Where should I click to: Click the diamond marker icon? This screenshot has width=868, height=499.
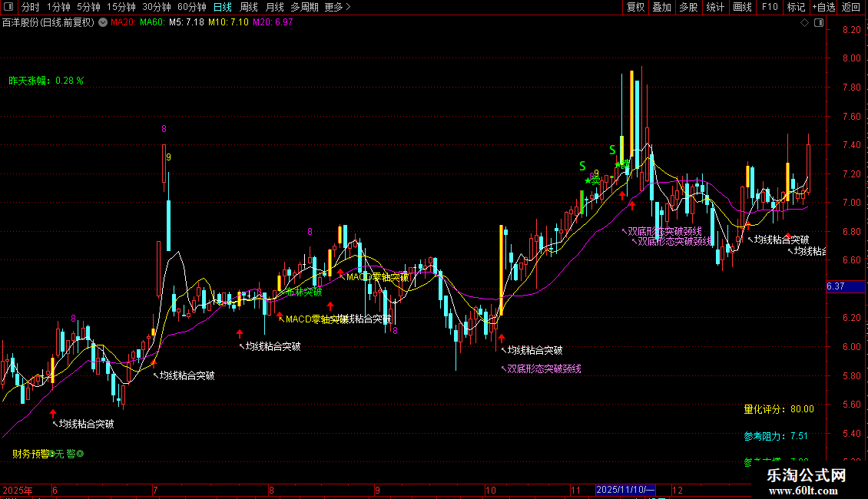pyautogui.click(x=805, y=23)
